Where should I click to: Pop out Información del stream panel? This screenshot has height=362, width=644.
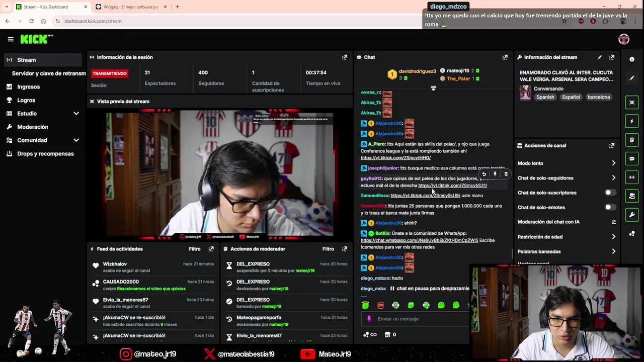click(x=612, y=57)
